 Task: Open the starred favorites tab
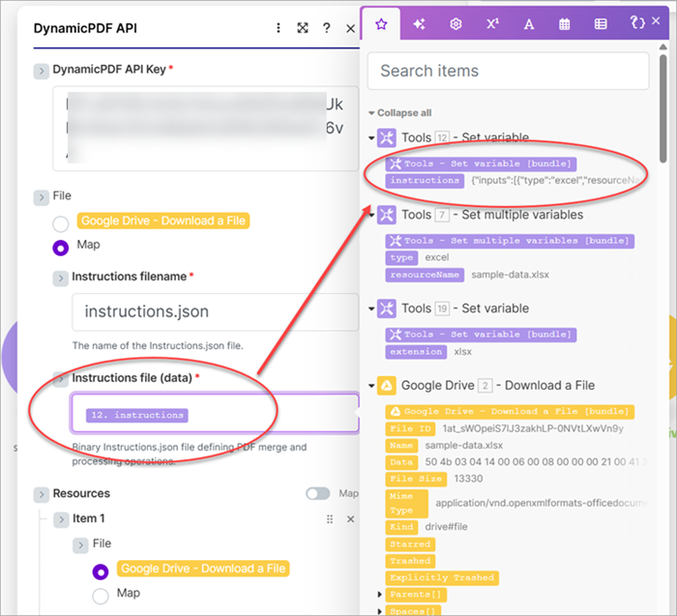(x=381, y=24)
